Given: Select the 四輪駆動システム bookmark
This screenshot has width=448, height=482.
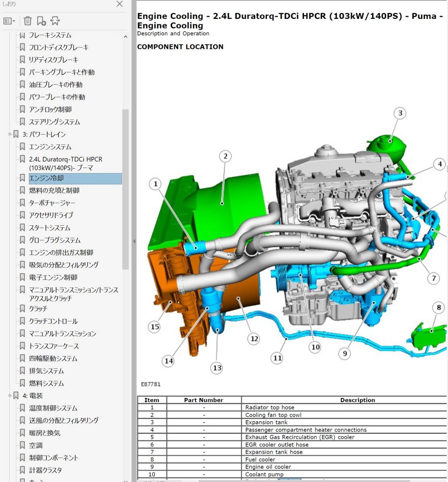Looking at the screenshot, I should (53, 358).
